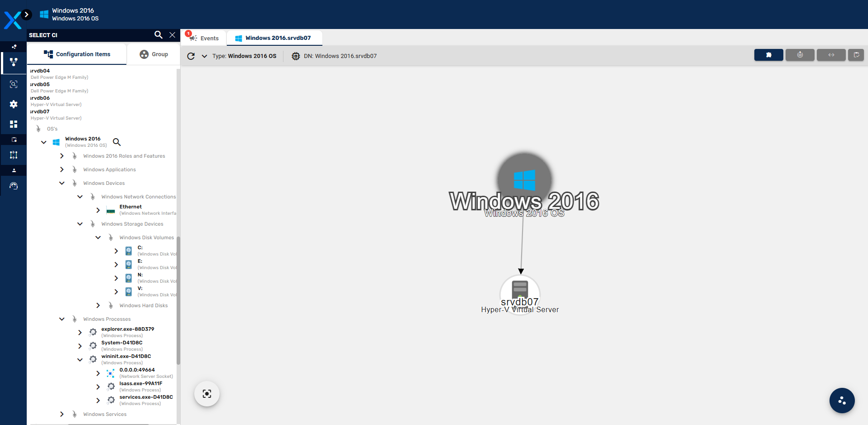Click the search icon in Select CI header
Screen dimensions: 868x425
158,35
